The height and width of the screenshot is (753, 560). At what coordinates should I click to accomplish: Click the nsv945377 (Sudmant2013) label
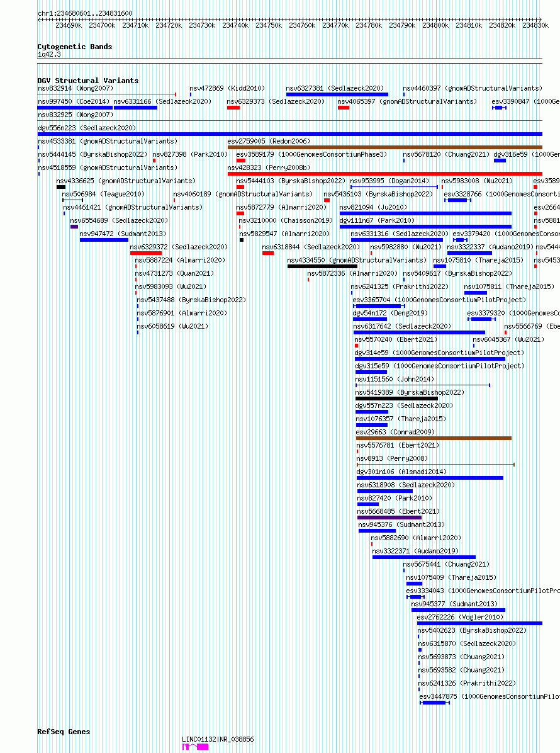[454, 604]
